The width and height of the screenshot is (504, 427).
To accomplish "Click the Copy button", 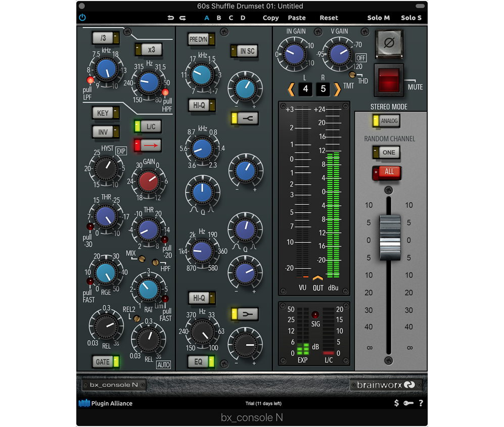I will (270, 18).
